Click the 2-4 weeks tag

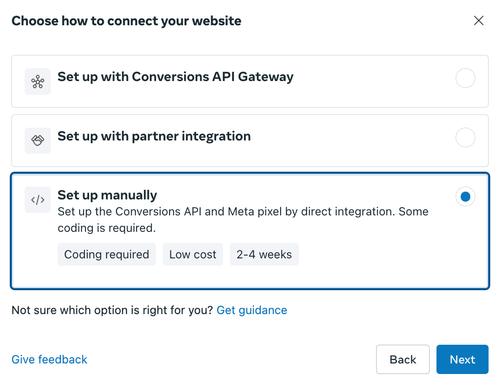[264, 254]
